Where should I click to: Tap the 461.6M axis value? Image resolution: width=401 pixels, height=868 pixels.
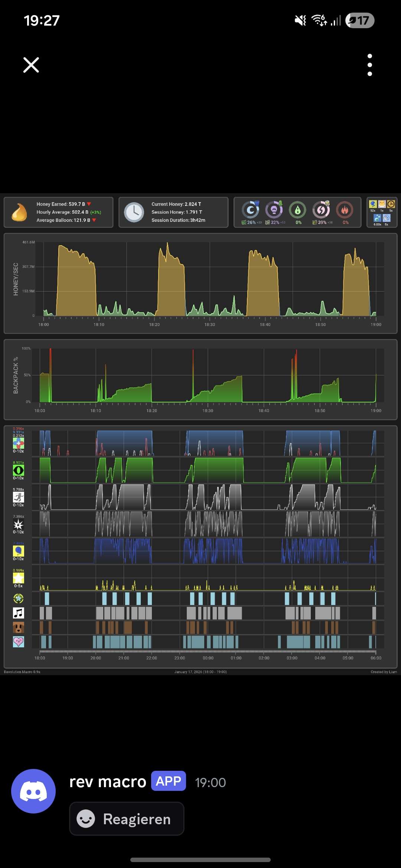tap(29, 242)
